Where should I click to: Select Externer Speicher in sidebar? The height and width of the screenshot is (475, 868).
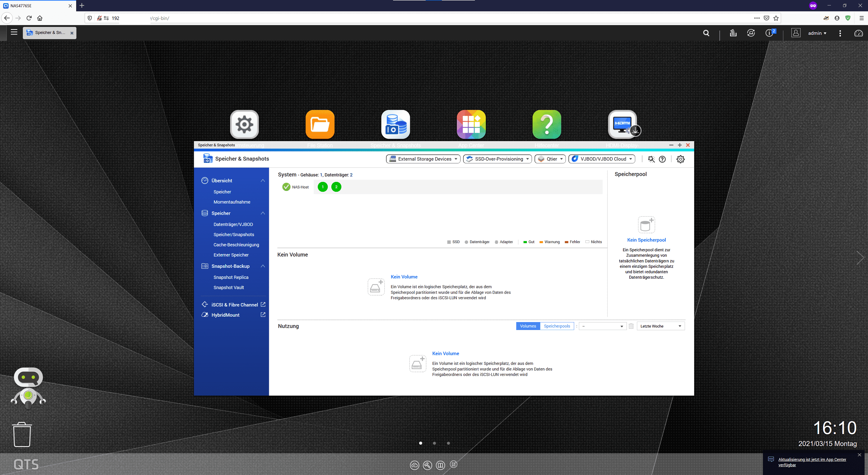(231, 255)
